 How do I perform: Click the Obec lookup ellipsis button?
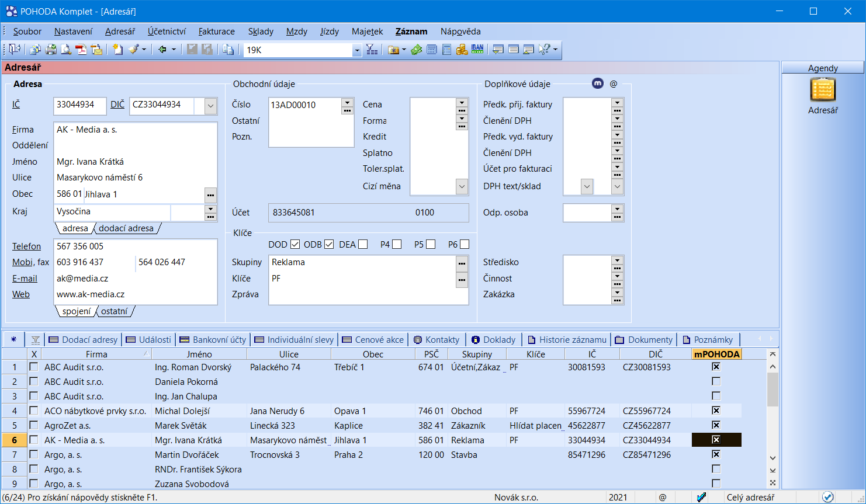tap(210, 194)
